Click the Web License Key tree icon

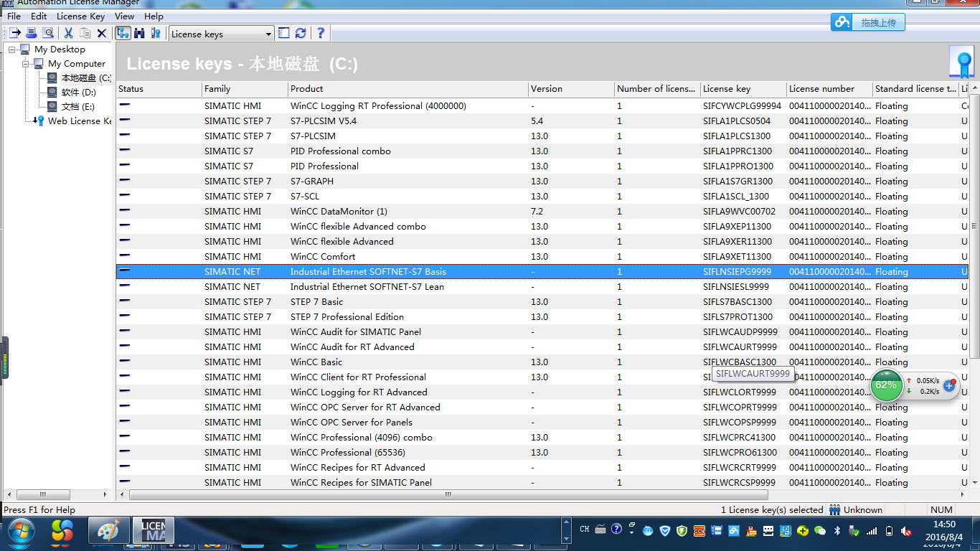39,121
